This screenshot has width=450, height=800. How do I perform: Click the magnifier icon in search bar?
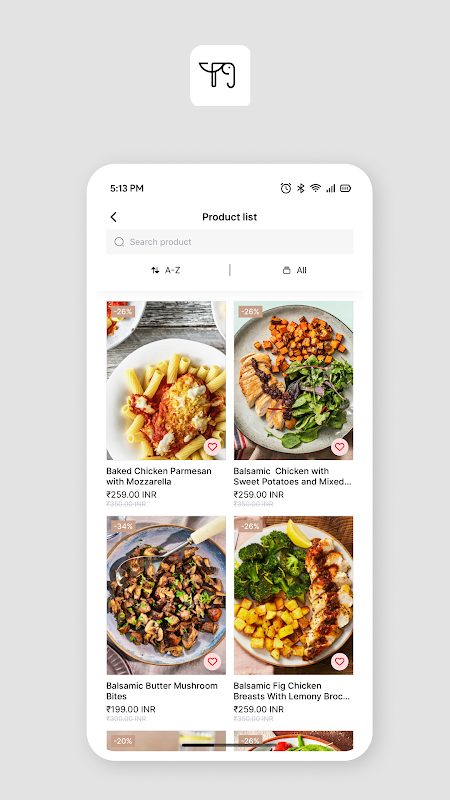pos(119,242)
